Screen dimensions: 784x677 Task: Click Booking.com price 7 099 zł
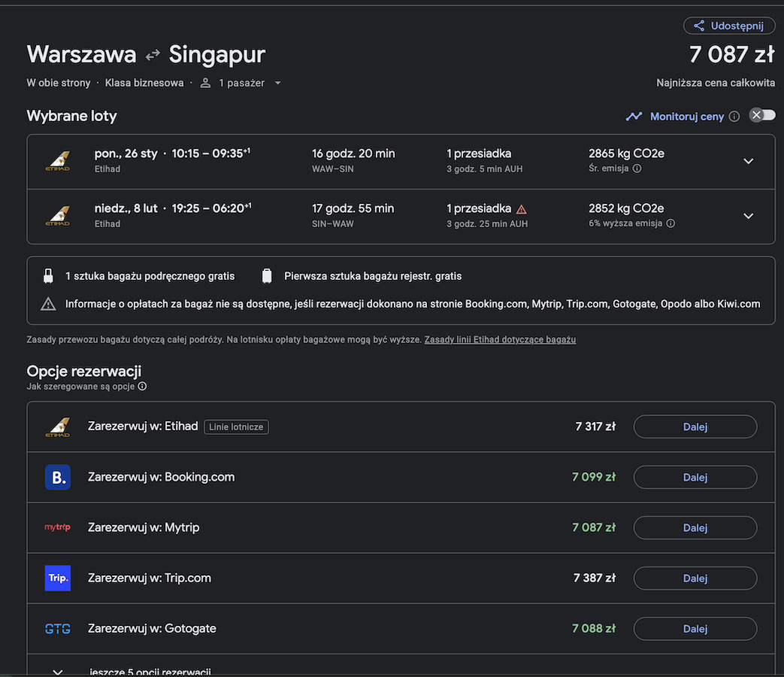click(x=594, y=477)
